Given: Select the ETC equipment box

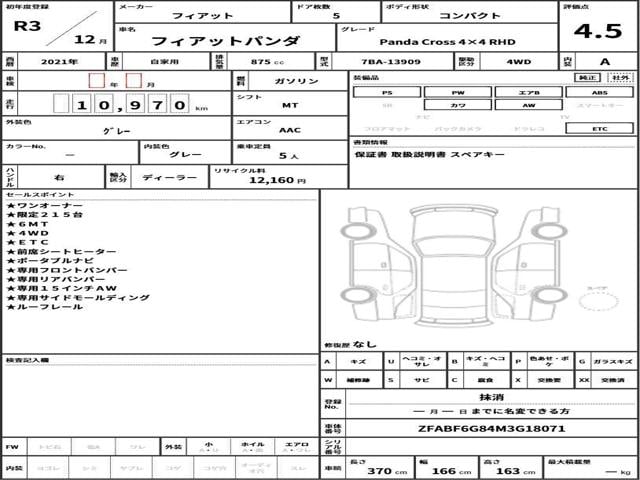Looking at the screenshot, I should [599, 129].
